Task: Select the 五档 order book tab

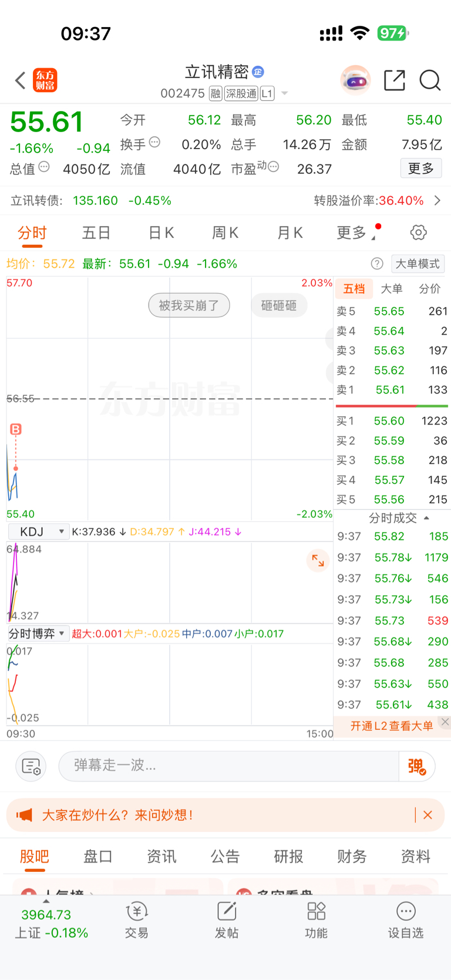Action: pyautogui.click(x=354, y=289)
